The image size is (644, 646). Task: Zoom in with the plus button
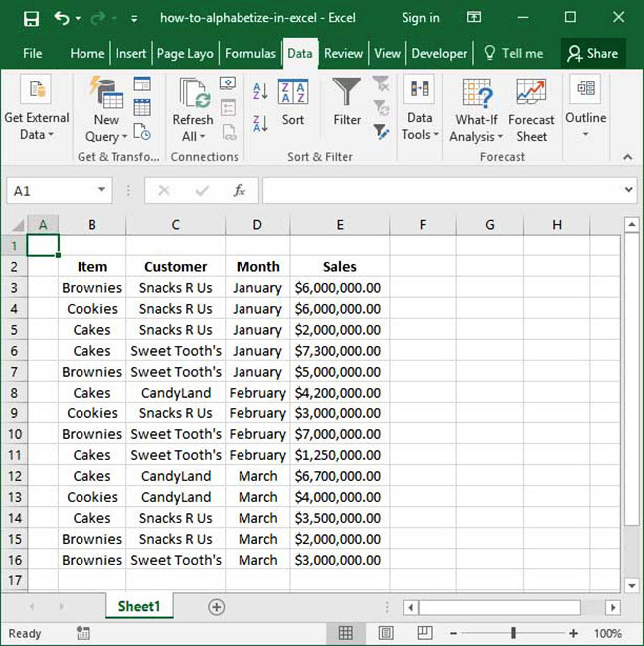click(573, 633)
